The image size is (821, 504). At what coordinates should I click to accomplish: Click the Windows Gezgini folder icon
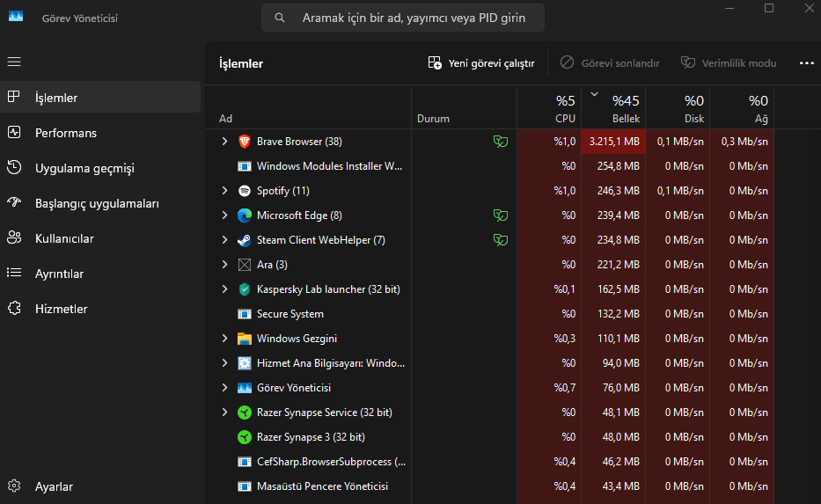click(245, 339)
